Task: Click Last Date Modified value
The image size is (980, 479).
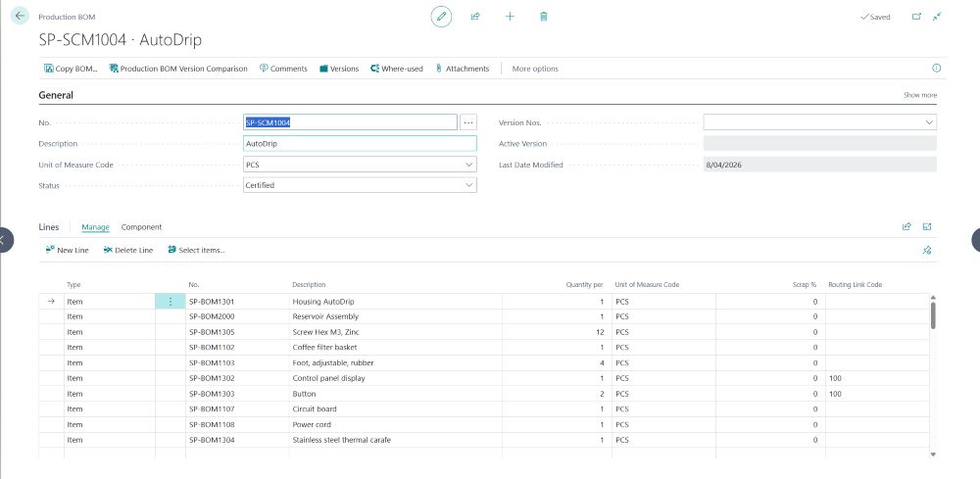Action: click(x=819, y=165)
